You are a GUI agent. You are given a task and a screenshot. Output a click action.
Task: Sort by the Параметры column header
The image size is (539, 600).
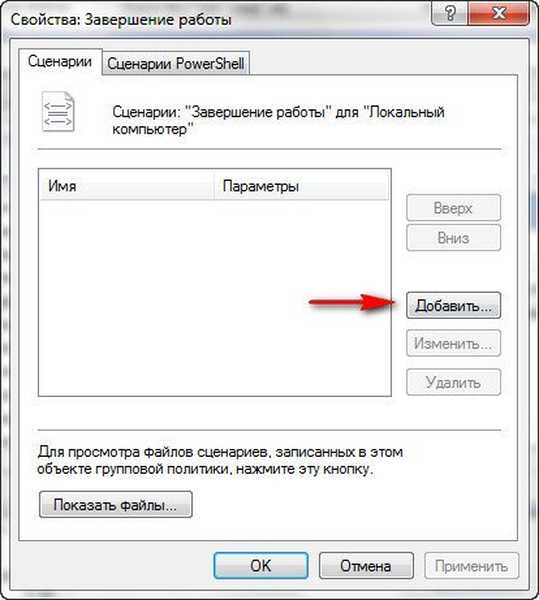tap(301, 186)
